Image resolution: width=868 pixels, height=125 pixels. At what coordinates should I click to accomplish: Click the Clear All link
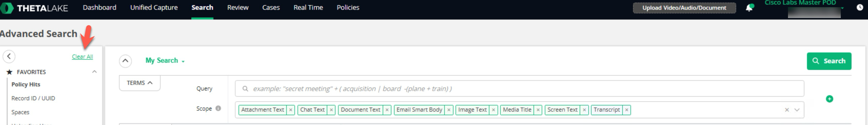click(82, 57)
